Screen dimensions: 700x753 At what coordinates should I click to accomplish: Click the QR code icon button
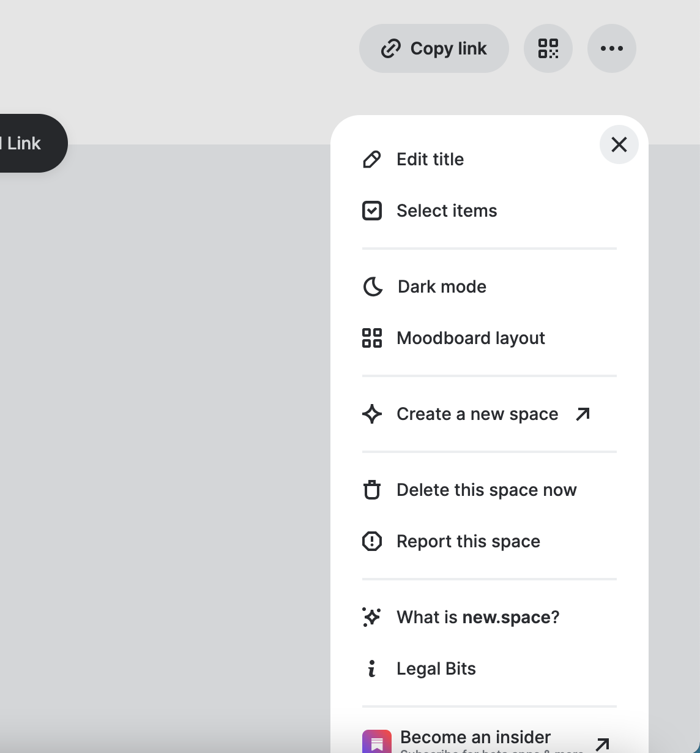coord(548,48)
